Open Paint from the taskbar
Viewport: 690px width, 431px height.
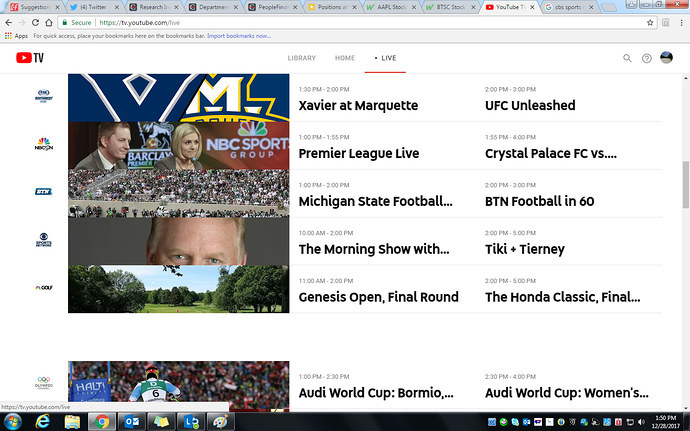click(220, 422)
